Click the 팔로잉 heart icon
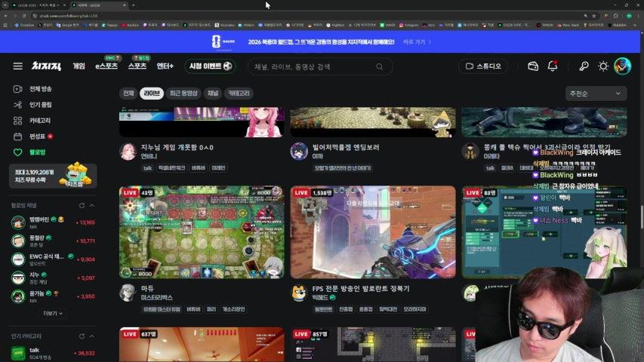 17,152
